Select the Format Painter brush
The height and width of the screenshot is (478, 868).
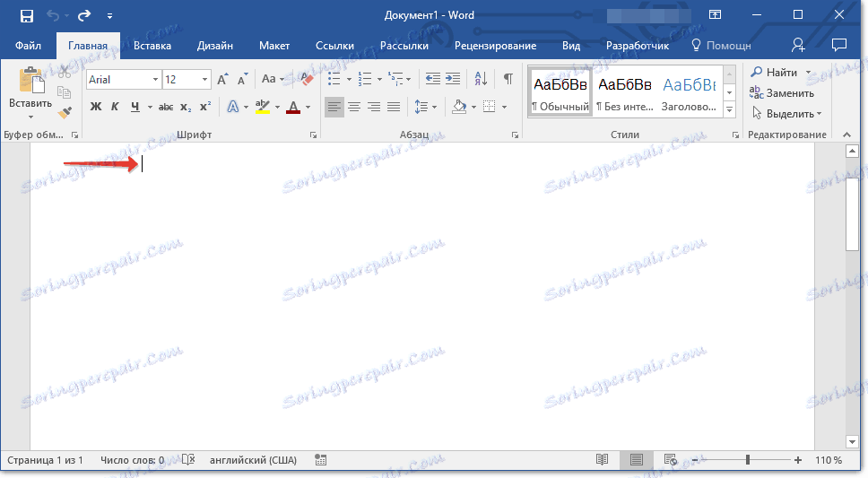[65, 113]
